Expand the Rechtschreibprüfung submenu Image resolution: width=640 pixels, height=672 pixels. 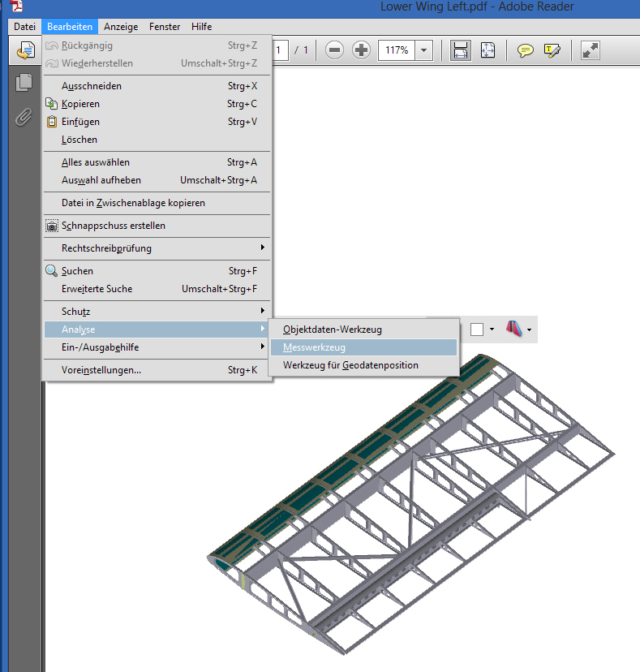point(157,248)
